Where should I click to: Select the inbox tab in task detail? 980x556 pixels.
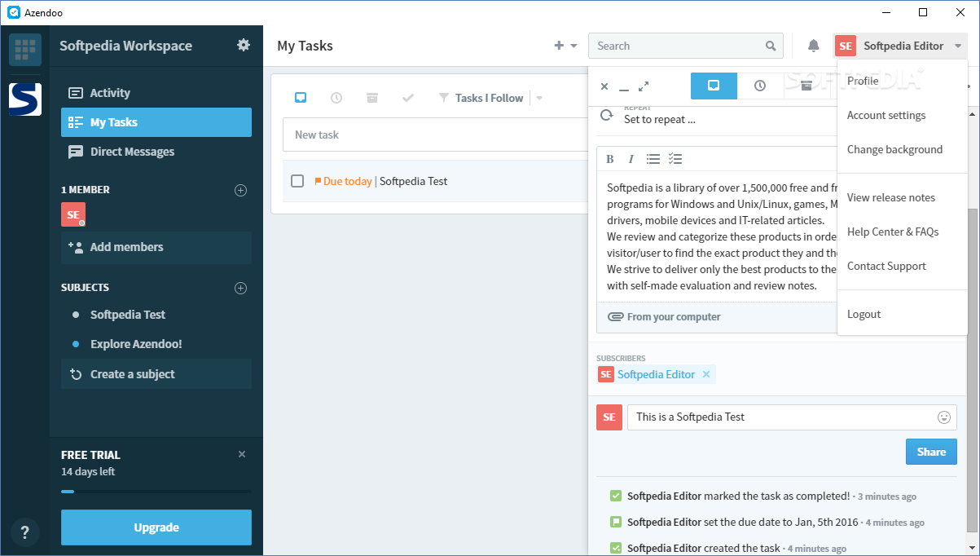pyautogui.click(x=714, y=86)
